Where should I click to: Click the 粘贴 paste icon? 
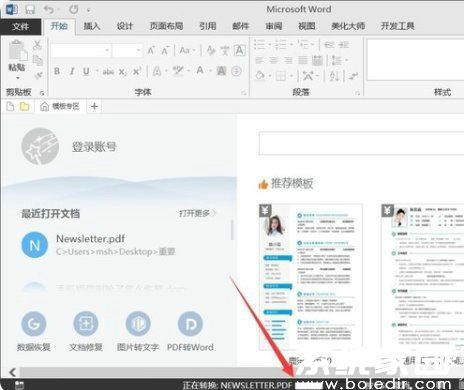17,52
